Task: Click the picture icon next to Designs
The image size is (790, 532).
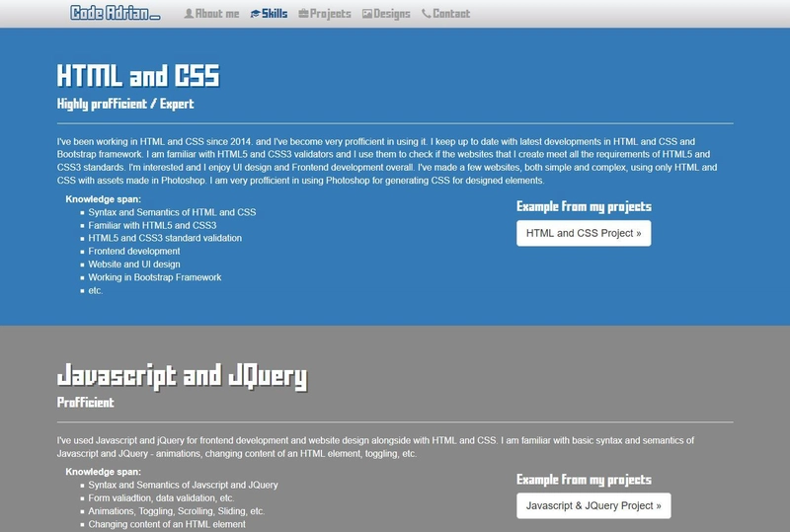Action: pyautogui.click(x=367, y=14)
